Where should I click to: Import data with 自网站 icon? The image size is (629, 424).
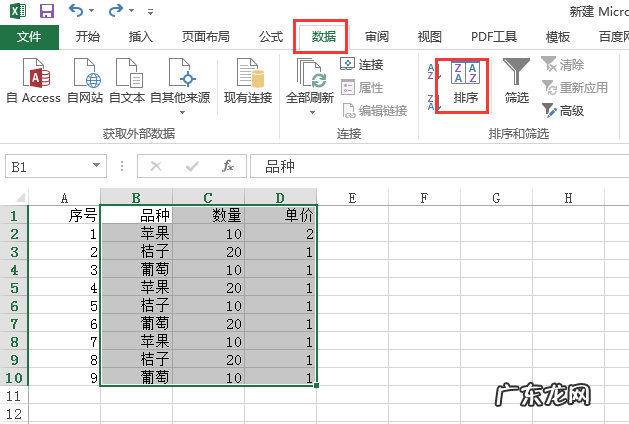[x=85, y=81]
